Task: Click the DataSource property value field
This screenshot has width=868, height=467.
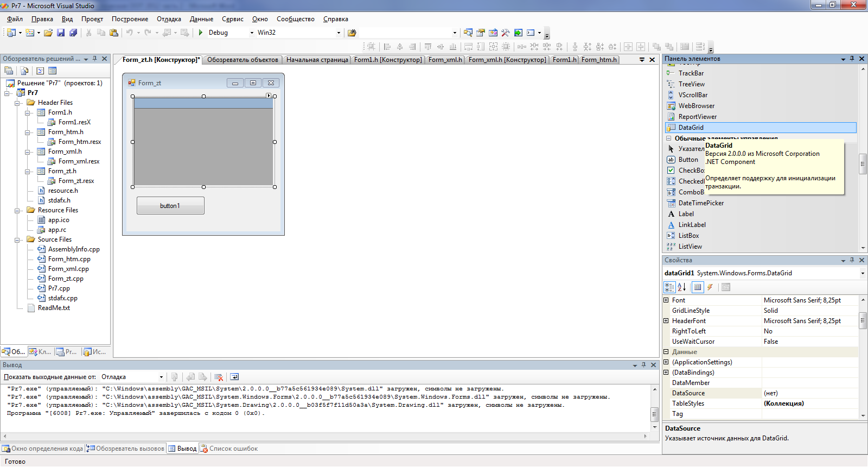Action: point(810,393)
